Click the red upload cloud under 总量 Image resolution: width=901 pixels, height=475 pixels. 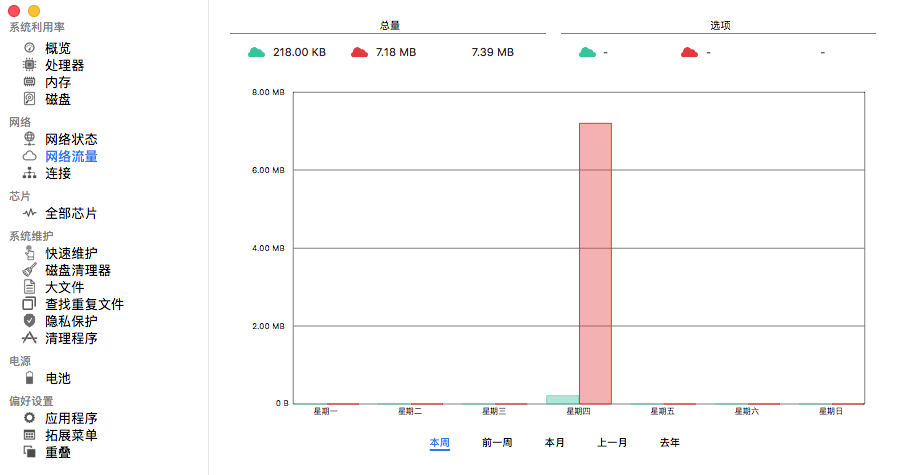point(359,52)
